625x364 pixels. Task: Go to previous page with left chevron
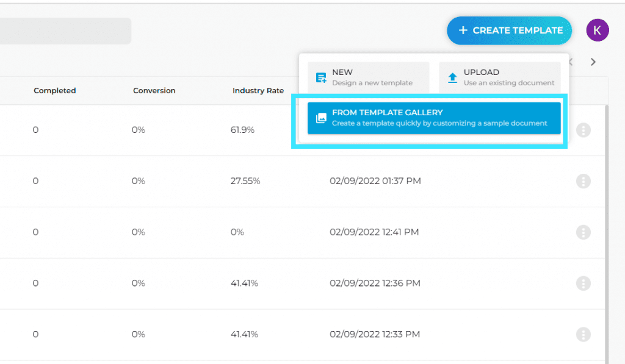(x=571, y=62)
